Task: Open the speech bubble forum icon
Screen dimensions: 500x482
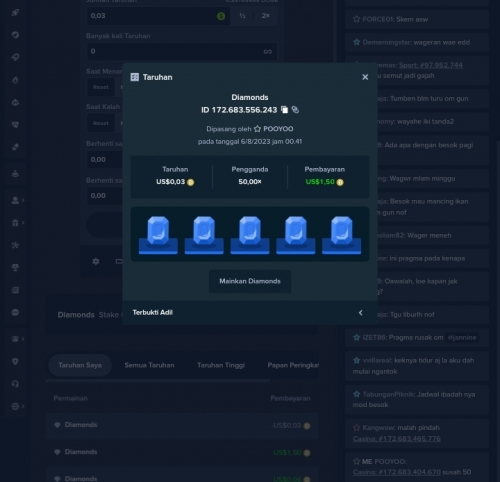Action: [15, 312]
